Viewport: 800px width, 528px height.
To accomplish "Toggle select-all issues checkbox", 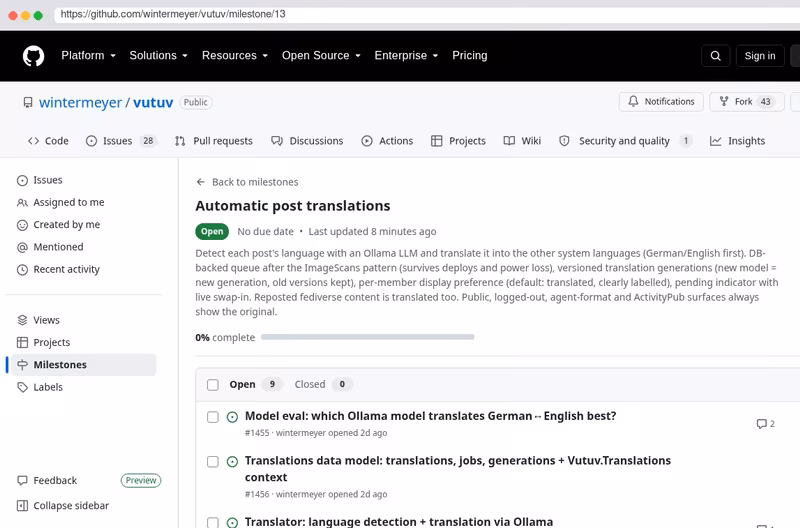I will point(213,385).
